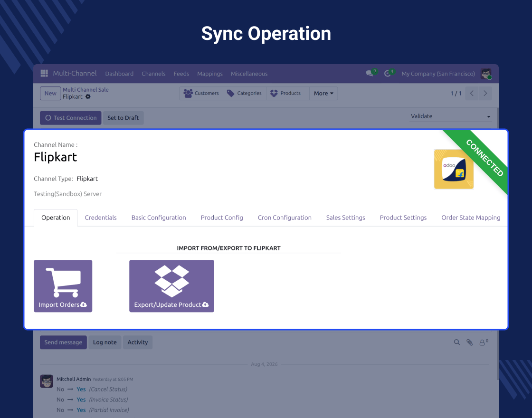Viewport: 532px width, 418px height.
Task: Click the Log note button
Action: tap(105, 342)
